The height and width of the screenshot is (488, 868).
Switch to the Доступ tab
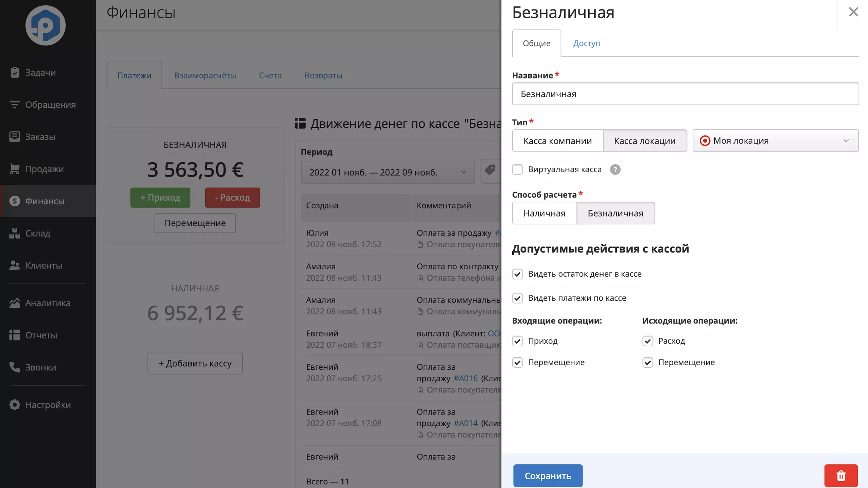[x=587, y=43]
